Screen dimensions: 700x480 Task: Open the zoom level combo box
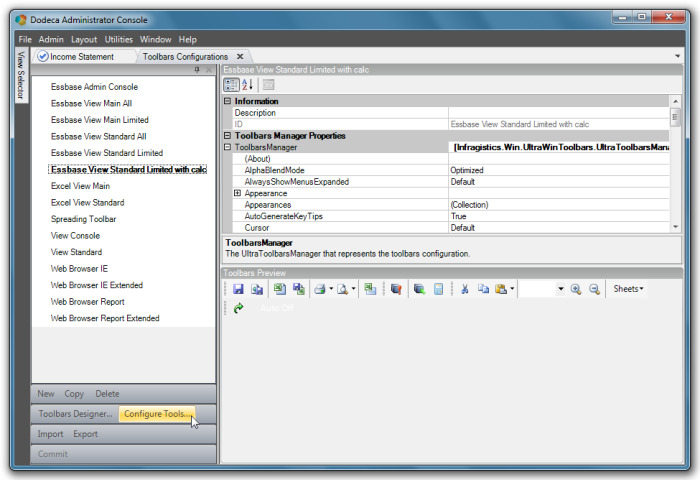[561, 289]
